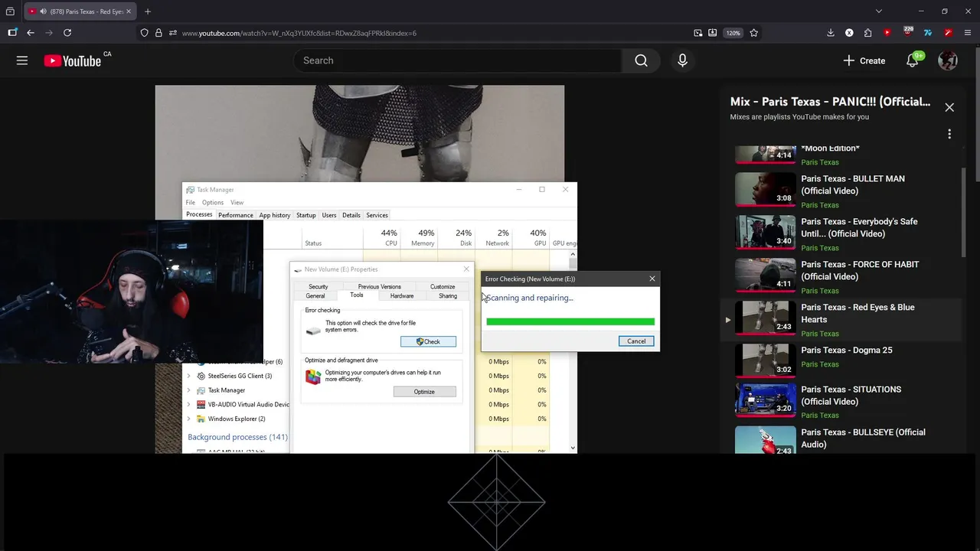This screenshot has height=551, width=980.
Task: Open the Firefox View tab overview icon
Action: tap(10, 11)
